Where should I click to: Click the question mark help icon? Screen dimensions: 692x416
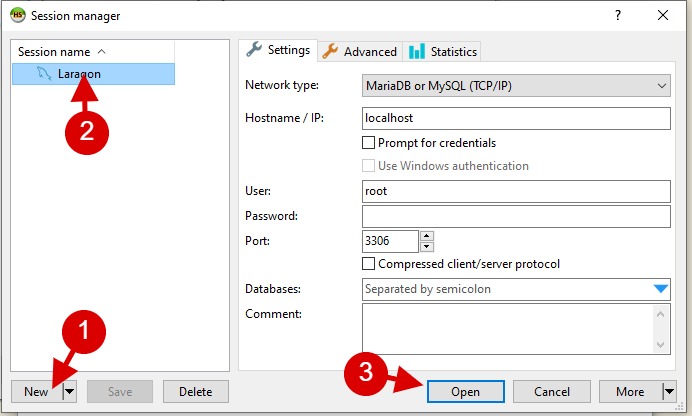click(618, 15)
